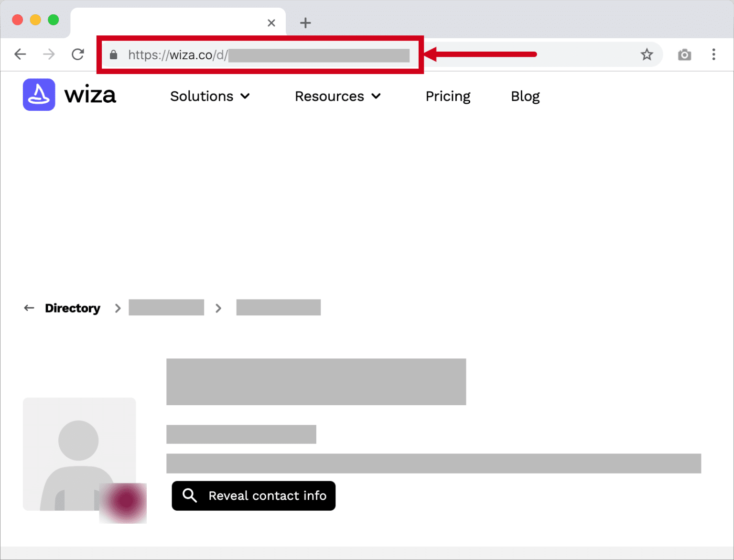Go to the Blog section
Image resolution: width=734 pixels, height=560 pixels.
coord(525,96)
